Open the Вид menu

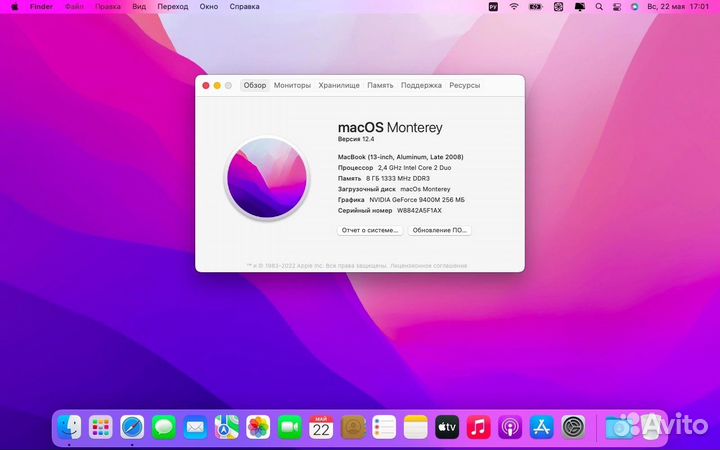139,6
